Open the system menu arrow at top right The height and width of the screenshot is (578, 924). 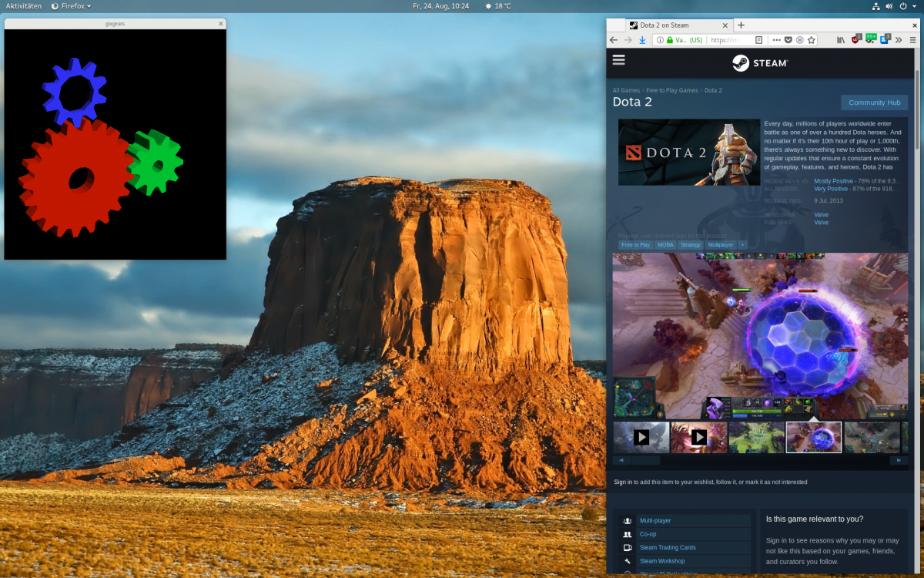[x=914, y=6]
